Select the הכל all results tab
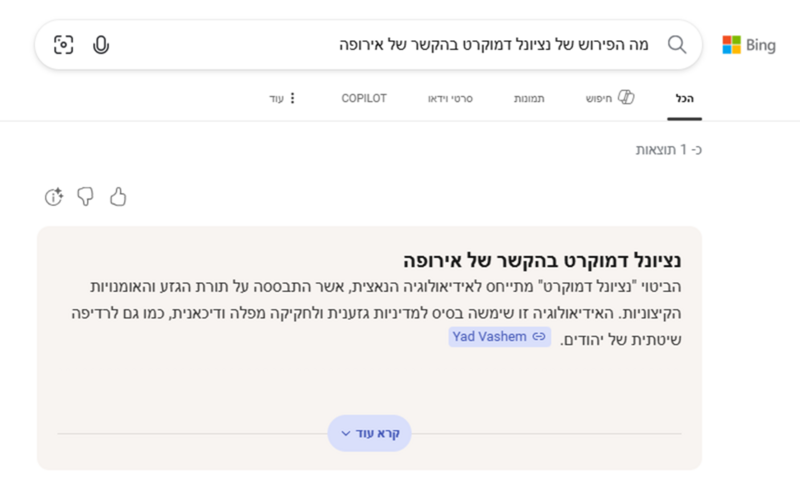 [x=684, y=98]
